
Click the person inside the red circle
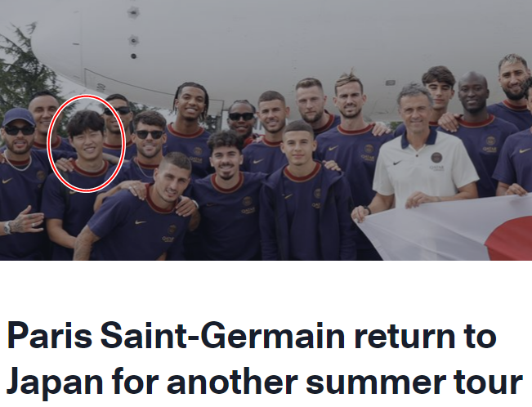pos(87,142)
